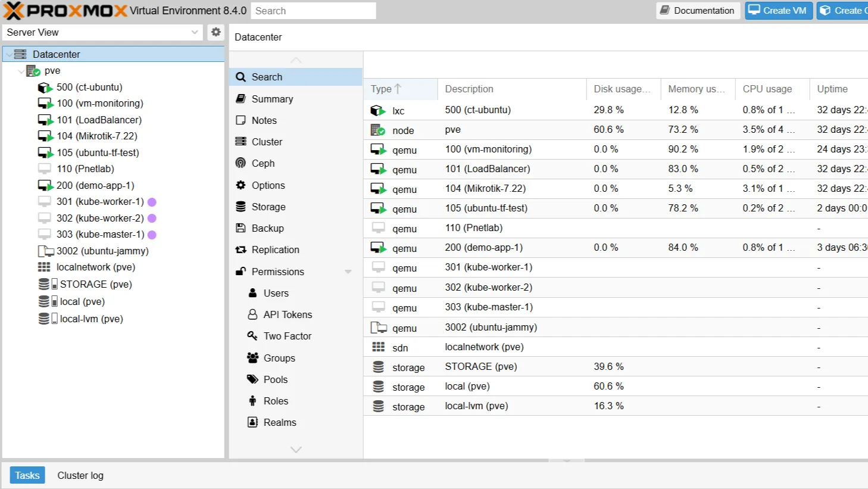
Task: Collapse the pve node in tree
Action: click(x=21, y=71)
